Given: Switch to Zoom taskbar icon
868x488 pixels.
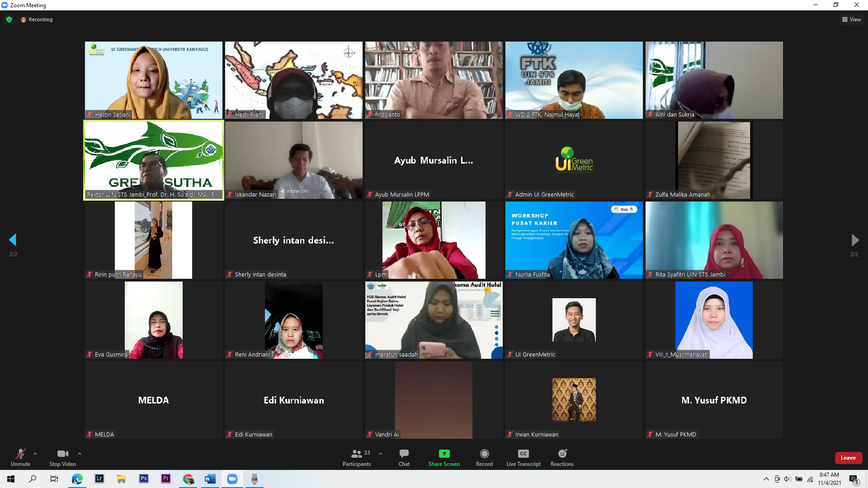Looking at the screenshot, I should 232,479.
